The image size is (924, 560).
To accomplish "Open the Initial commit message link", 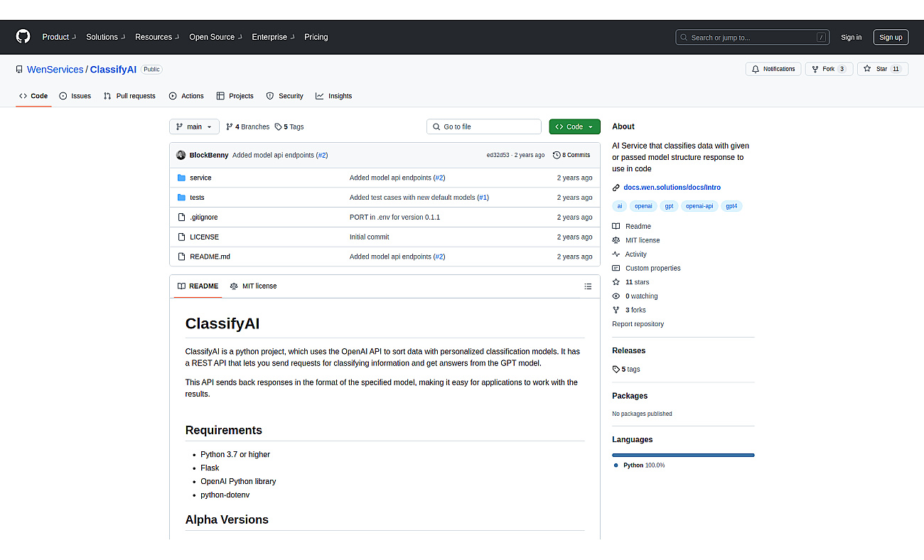I will pos(369,237).
